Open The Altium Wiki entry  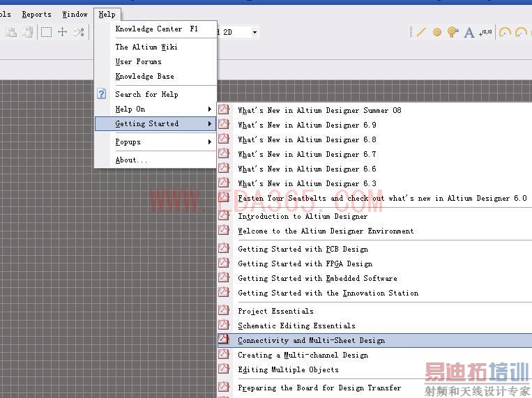pyautogui.click(x=156, y=47)
